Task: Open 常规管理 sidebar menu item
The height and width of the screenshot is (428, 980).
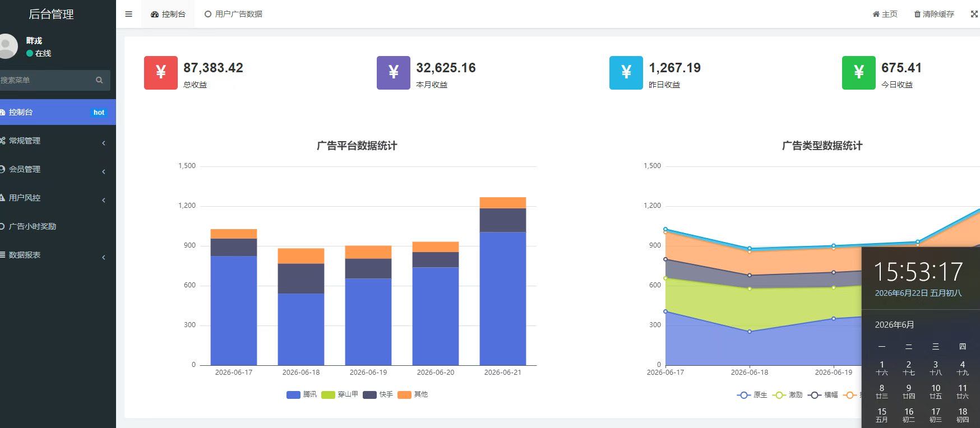Action: tap(58, 141)
